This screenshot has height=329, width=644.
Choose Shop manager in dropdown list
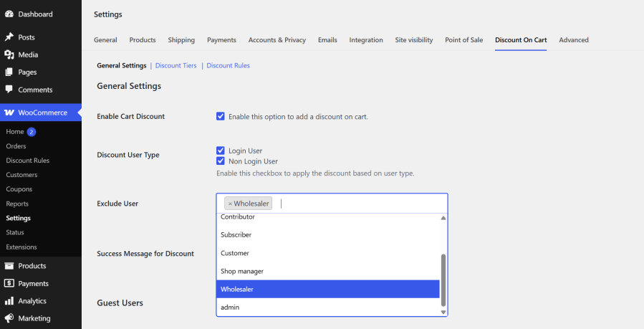click(x=328, y=271)
